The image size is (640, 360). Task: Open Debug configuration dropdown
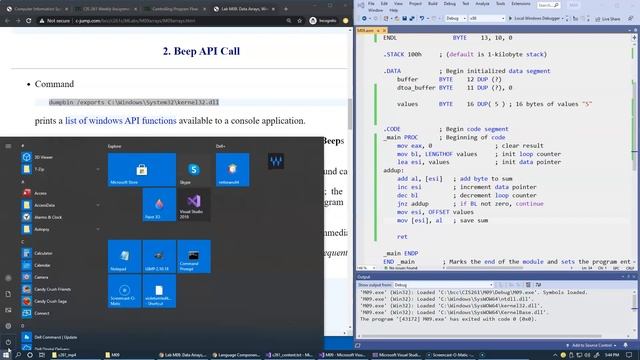pyautogui.click(x=456, y=18)
